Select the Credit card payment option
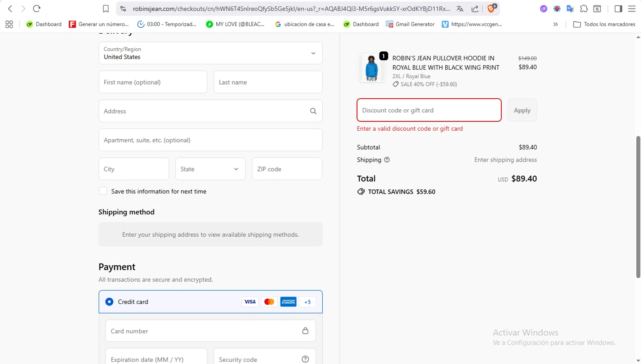 pos(109,302)
